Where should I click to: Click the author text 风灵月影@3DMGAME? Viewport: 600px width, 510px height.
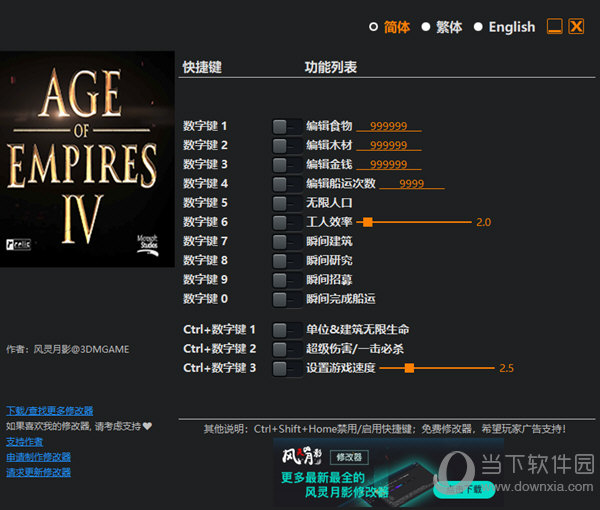82,349
